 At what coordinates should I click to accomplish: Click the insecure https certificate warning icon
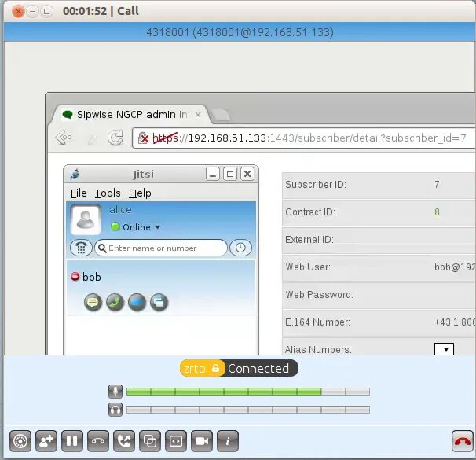click(143, 138)
